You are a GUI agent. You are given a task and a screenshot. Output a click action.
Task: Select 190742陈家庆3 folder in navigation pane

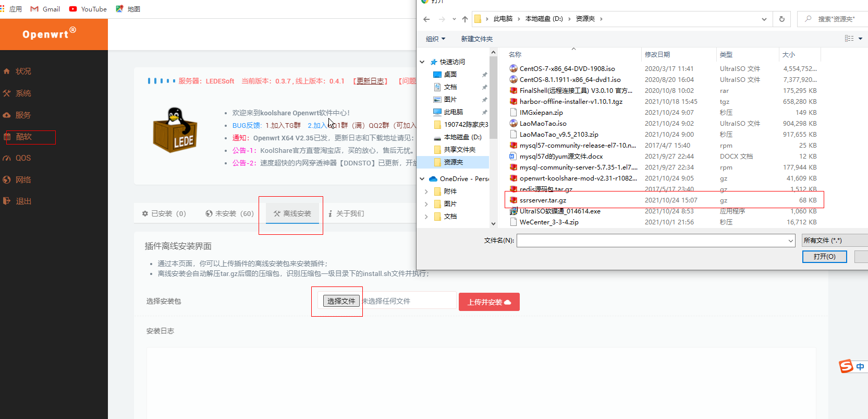[x=461, y=125]
